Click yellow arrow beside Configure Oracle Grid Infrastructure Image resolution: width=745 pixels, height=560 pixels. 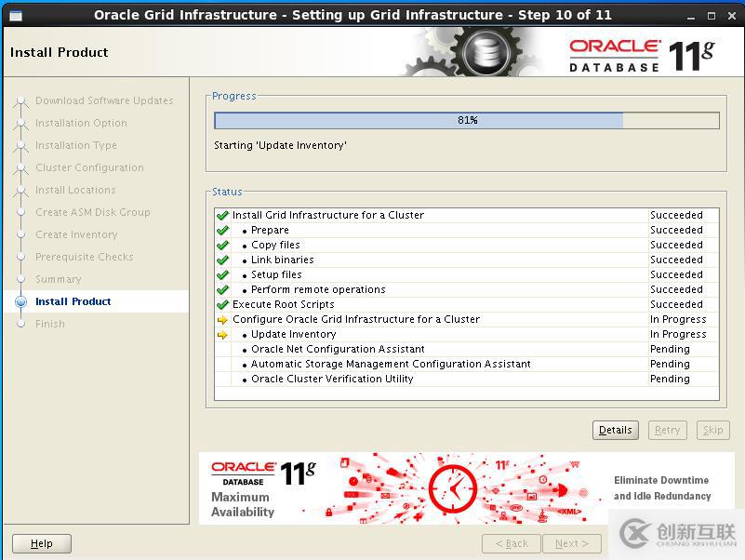click(222, 320)
